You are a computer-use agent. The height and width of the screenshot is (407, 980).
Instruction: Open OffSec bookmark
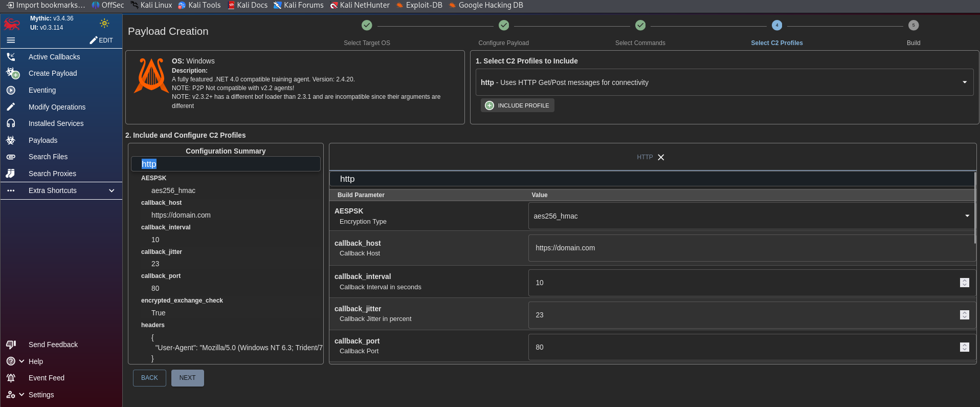[x=108, y=5]
